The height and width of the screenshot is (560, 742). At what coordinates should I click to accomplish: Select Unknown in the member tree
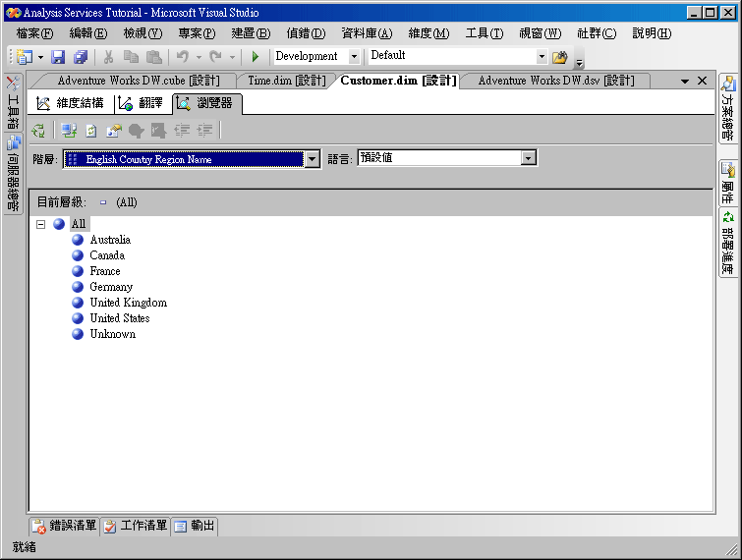click(x=113, y=334)
